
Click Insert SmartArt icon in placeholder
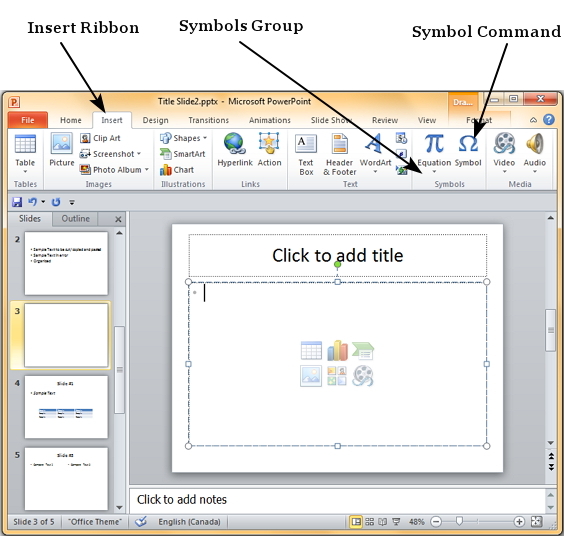(363, 351)
